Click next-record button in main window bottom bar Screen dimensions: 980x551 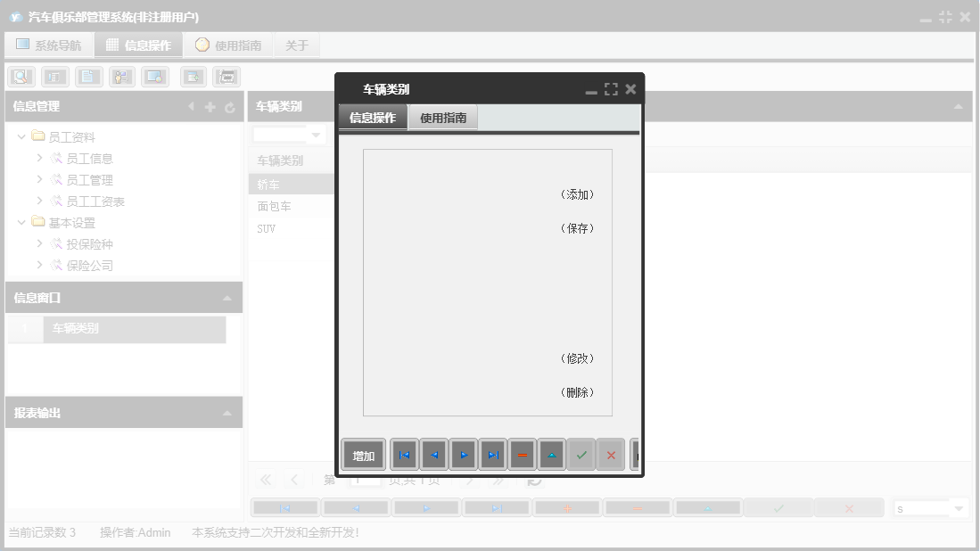[426, 508]
